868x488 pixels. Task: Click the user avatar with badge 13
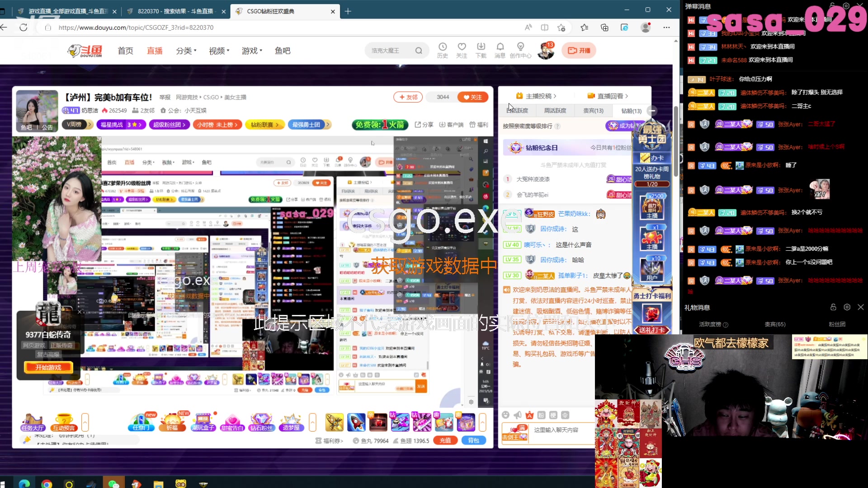click(x=546, y=51)
